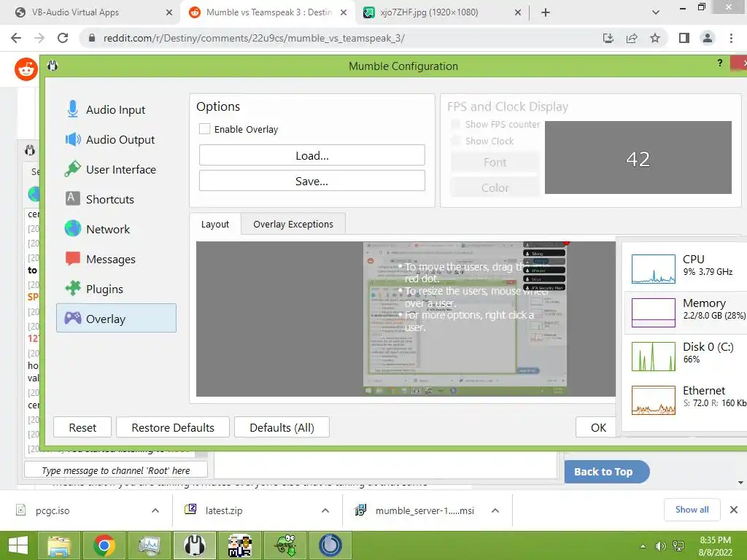Select the Ethernet performance graph
The width and height of the screenshot is (747, 560).
pos(653,400)
